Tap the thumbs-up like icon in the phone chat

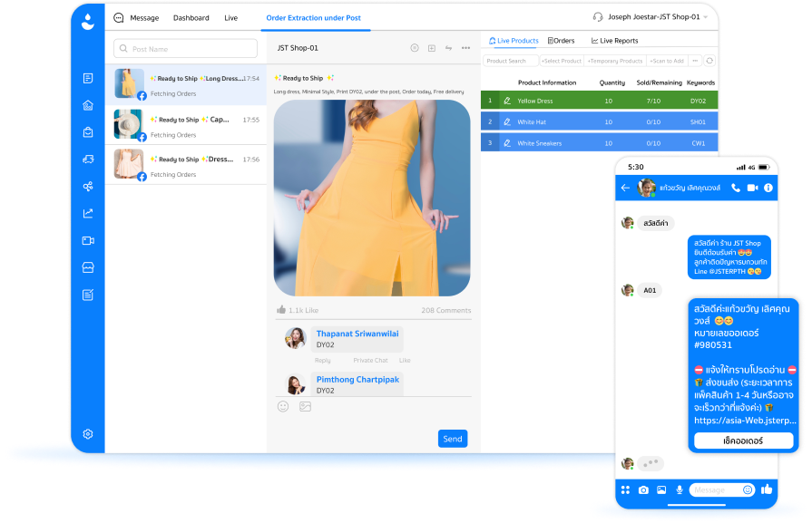(x=767, y=489)
